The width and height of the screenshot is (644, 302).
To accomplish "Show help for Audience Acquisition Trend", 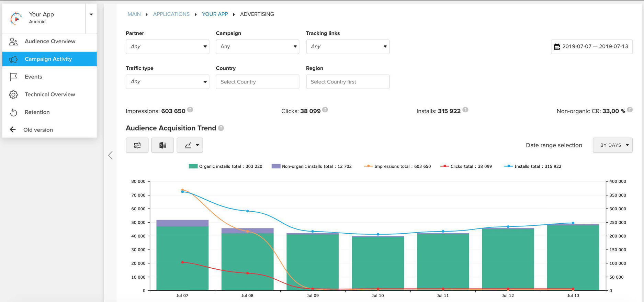I will pyautogui.click(x=221, y=128).
